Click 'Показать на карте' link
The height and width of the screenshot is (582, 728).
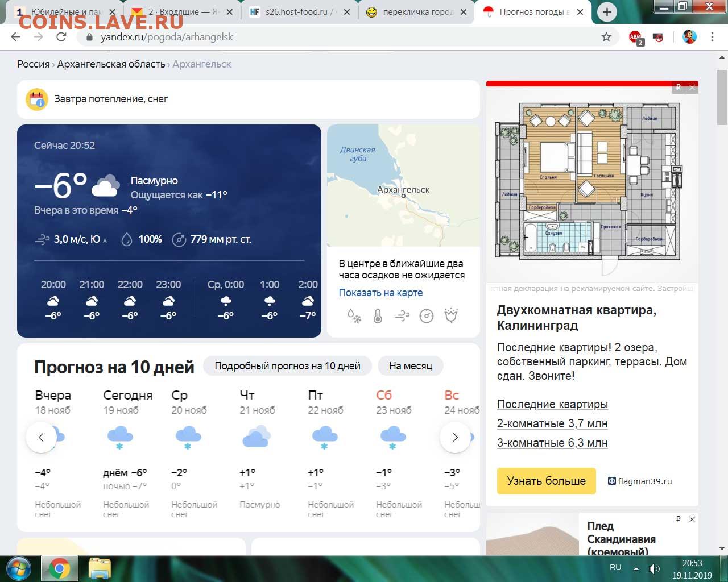[380, 293]
